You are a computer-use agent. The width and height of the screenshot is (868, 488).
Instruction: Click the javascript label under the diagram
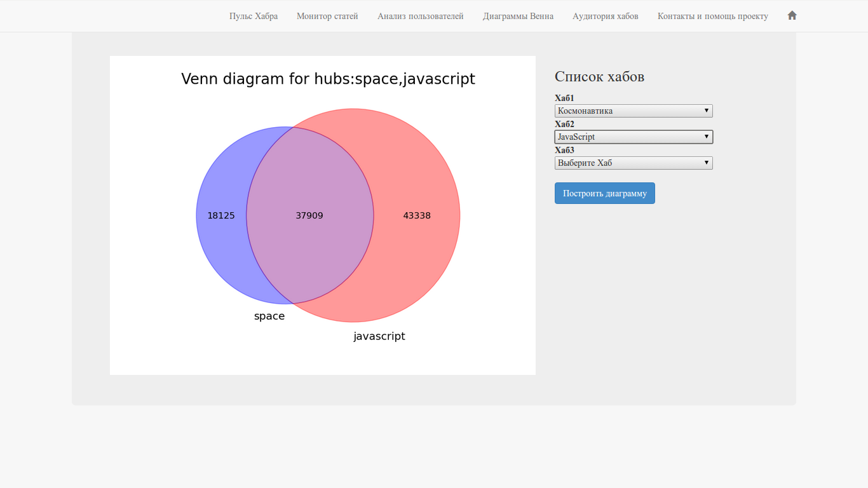pyautogui.click(x=379, y=336)
